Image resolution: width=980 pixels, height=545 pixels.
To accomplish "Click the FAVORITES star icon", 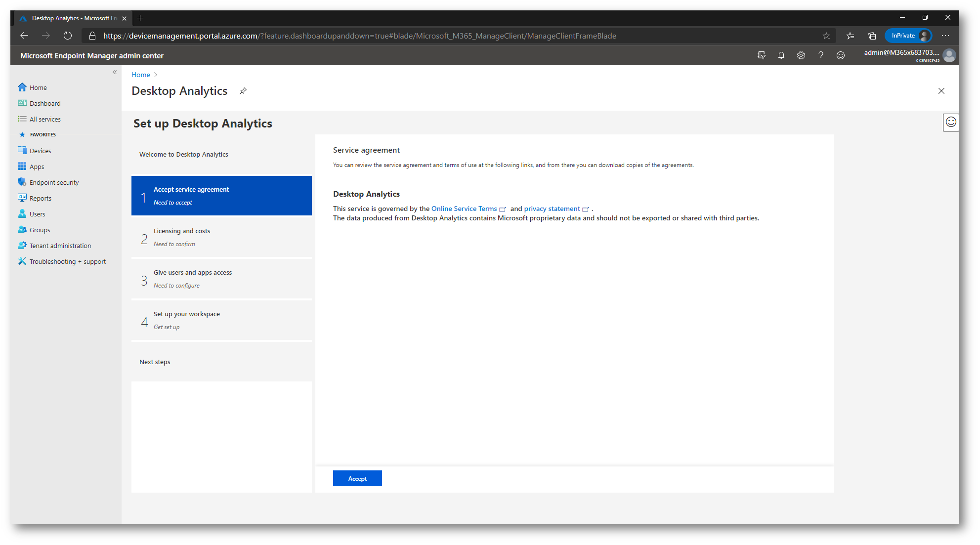I will [x=22, y=134].
